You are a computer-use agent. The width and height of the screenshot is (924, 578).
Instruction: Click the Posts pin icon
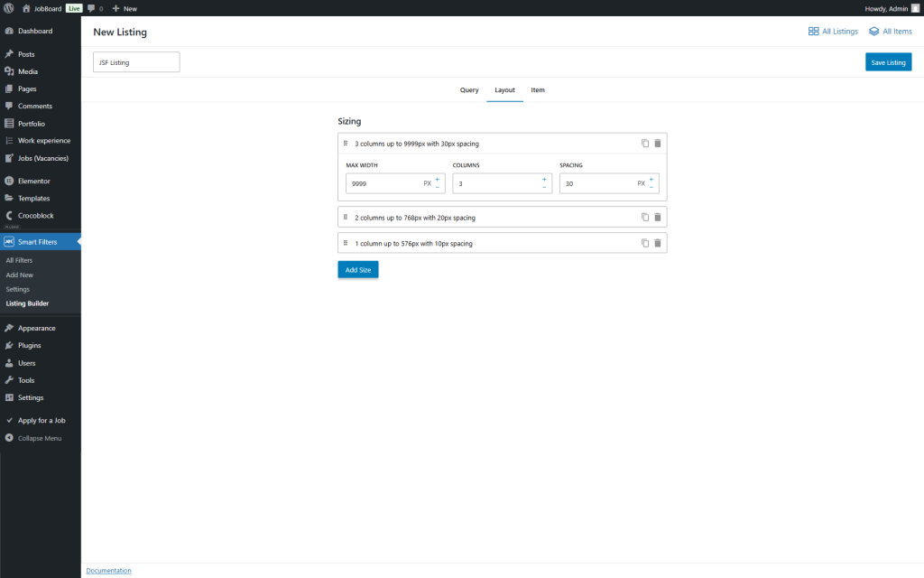(x=9, y=53)
